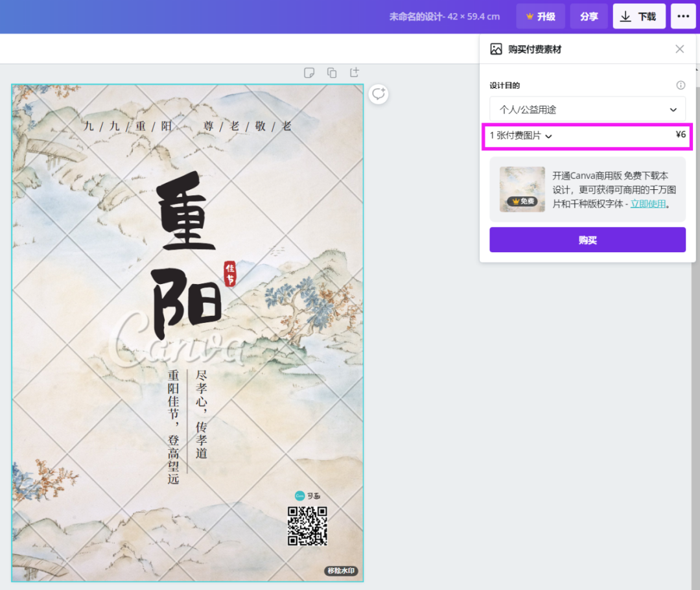This screenshot has height=590, width=700.
Task: Click the premium image thumbnail labeled 免费
Action: (x=522, y=189)
